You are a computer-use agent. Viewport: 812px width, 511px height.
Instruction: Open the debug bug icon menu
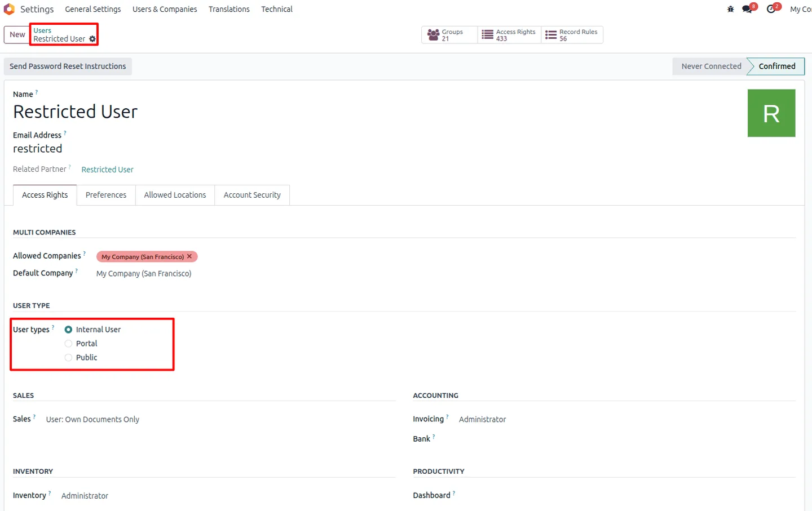click(x=730, y=9)
